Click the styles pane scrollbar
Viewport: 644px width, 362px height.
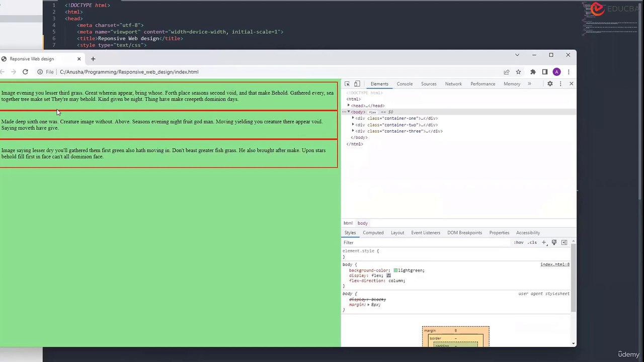[x=573, y=278]
